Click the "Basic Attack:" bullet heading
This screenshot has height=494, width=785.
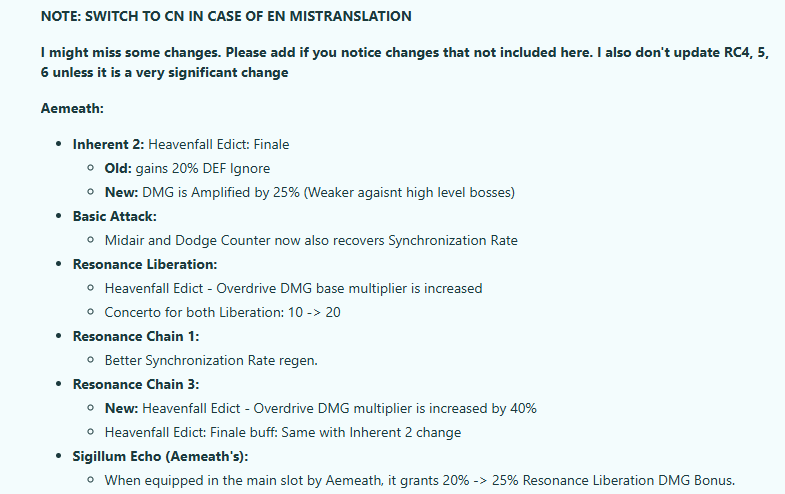(114, 216)
